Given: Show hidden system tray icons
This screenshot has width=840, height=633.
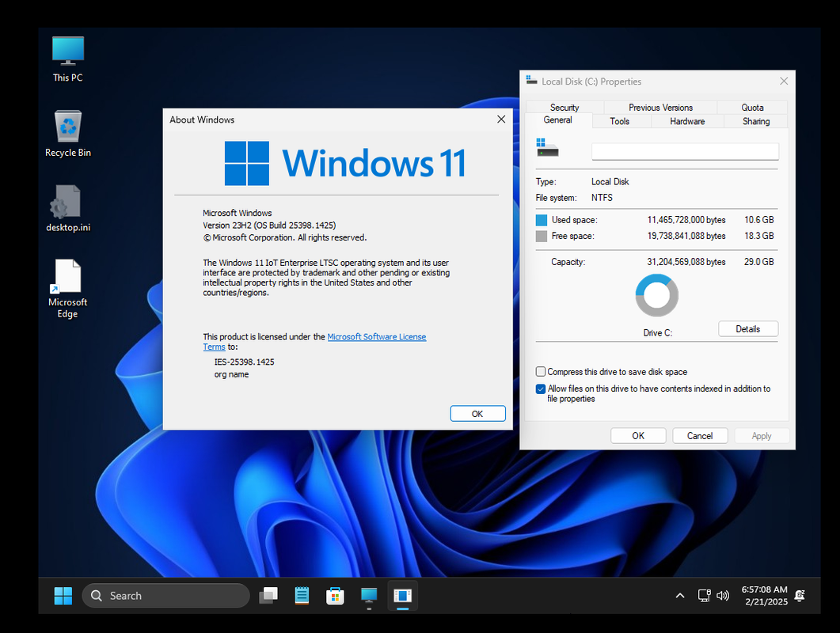Looking at the screenshot, I should tap(680, 596).
